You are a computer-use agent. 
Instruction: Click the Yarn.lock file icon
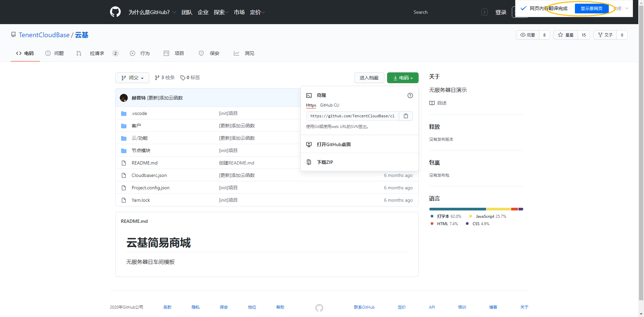pos(124,200)
